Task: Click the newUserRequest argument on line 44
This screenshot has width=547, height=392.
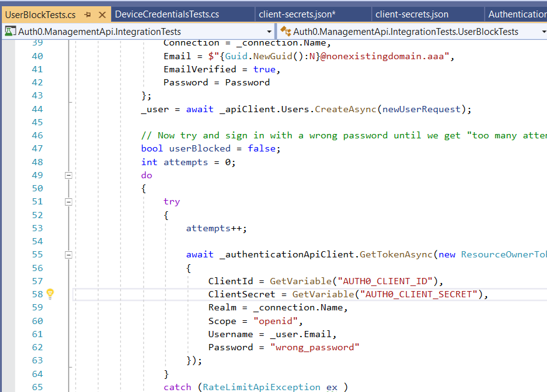Action: (422, 109)
